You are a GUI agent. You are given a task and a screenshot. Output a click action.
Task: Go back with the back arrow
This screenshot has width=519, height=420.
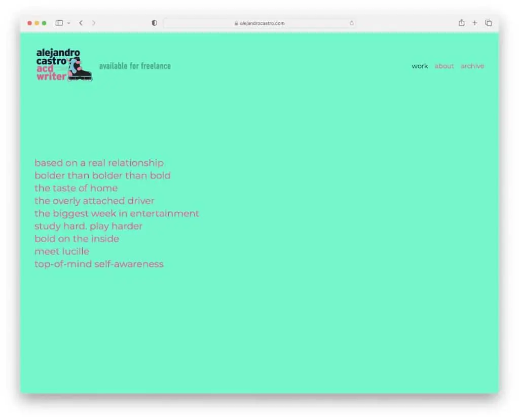(81, 23)
